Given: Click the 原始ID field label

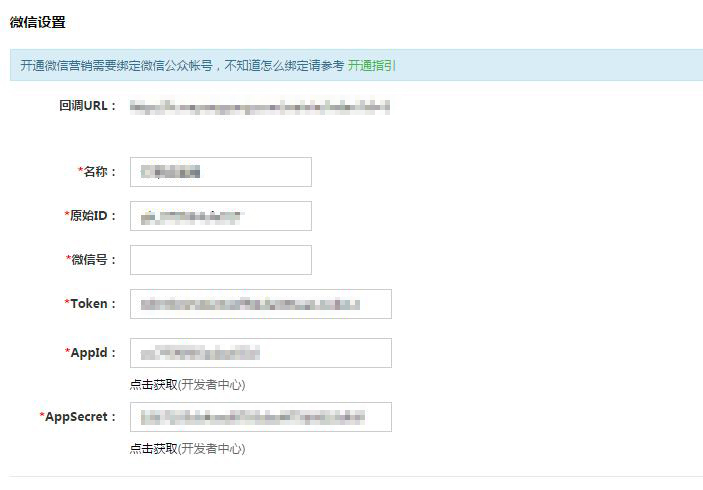Looking at the screenshot, I should tap(91, 216).
